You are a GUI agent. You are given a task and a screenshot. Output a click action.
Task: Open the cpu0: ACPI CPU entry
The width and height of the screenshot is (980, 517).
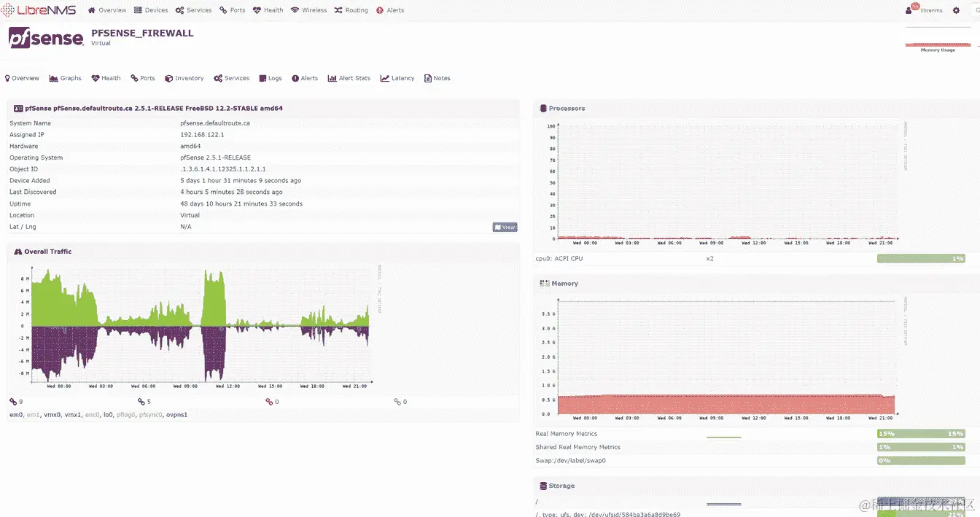559,258
